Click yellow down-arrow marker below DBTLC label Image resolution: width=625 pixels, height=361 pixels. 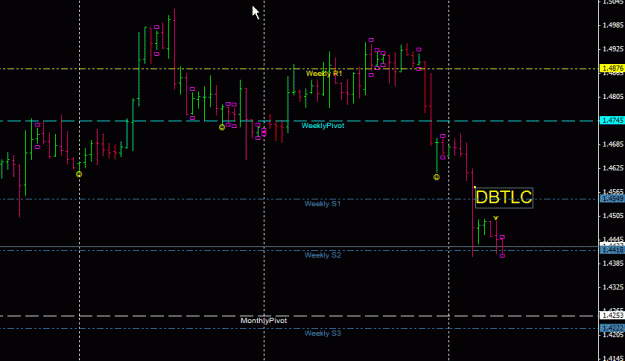point(495,218)
